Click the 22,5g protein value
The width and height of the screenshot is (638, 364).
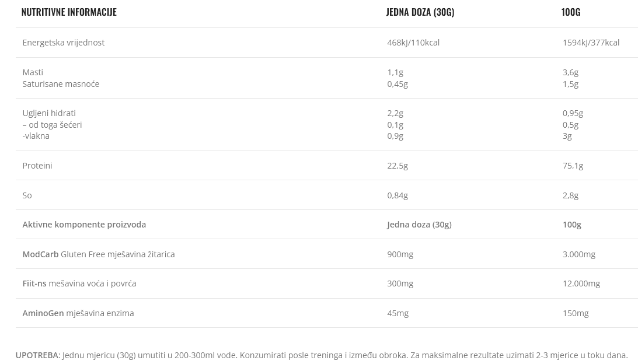point(397,165)
